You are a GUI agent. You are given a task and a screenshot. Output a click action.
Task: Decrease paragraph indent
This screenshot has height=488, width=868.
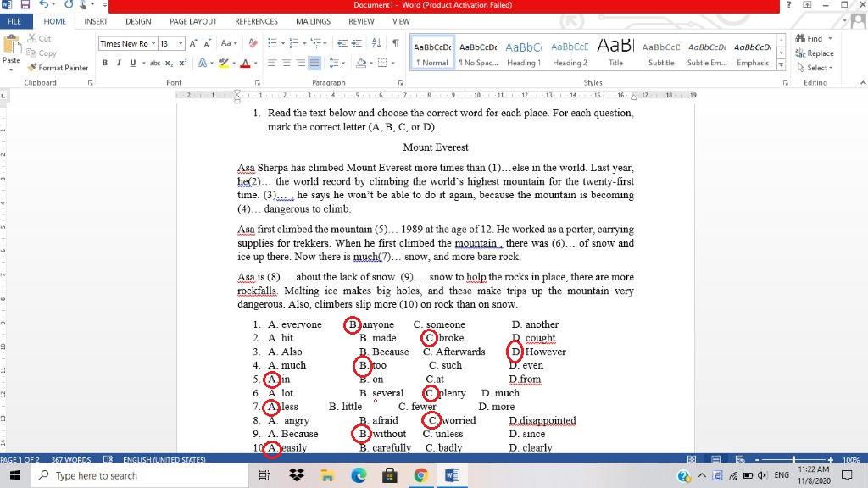(342, 43)
